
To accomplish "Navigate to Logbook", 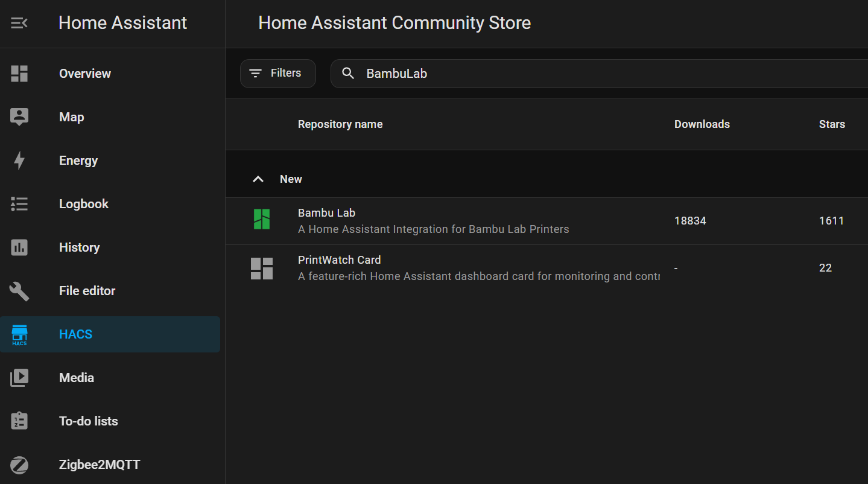I will (110, 204).
